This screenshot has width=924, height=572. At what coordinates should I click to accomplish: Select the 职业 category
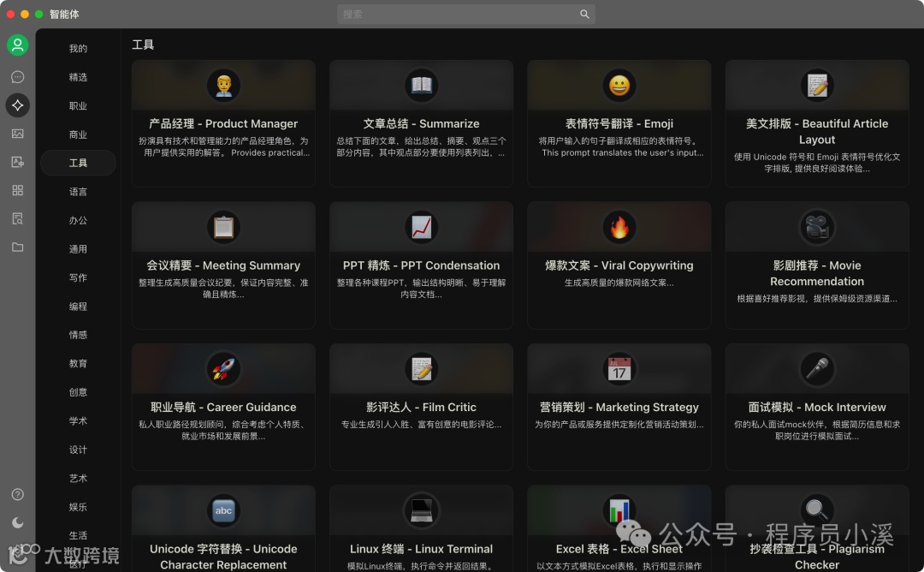(78, 105)
